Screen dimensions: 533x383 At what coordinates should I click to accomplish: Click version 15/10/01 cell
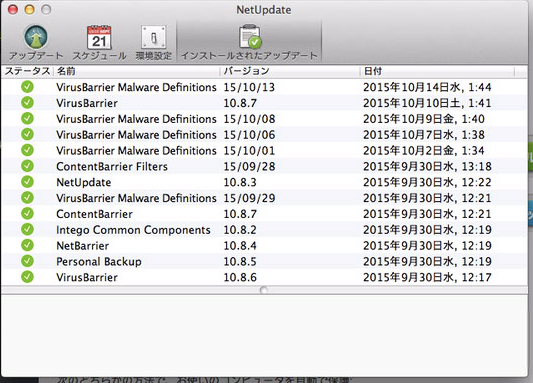(249, 151)
